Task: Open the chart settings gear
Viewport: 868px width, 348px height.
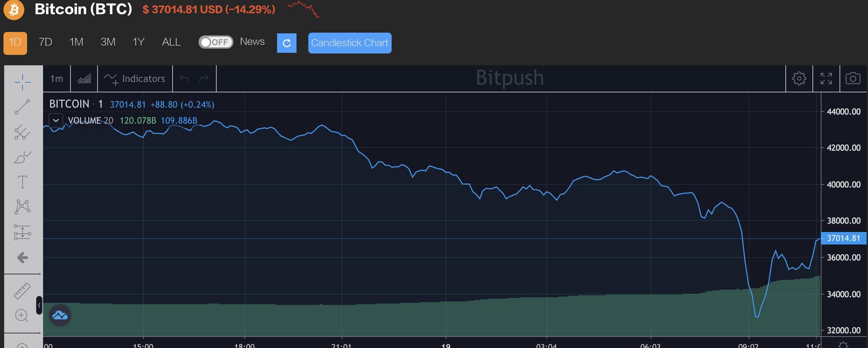Action: 799,78
